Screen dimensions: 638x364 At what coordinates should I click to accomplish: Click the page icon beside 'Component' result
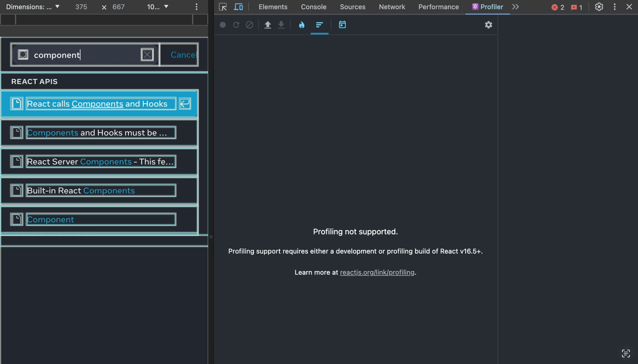point(17,219)
